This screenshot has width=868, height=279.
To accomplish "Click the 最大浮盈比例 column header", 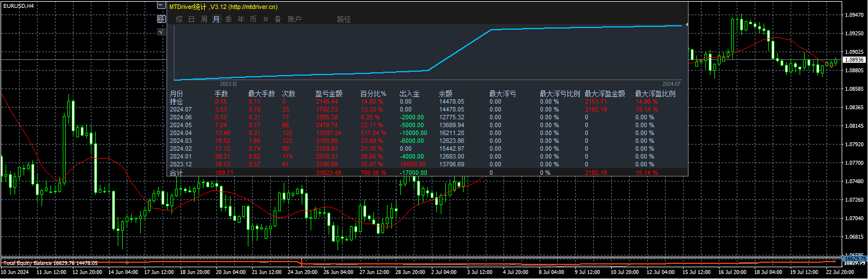I will [655, 94].
